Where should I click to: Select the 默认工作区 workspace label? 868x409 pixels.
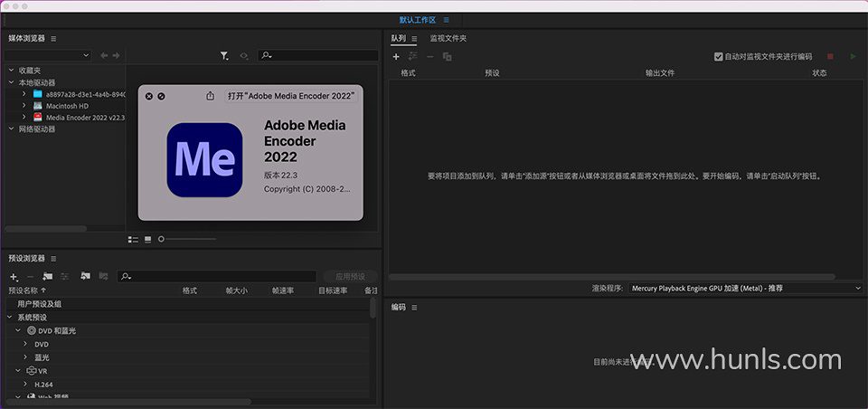(418, 20)
